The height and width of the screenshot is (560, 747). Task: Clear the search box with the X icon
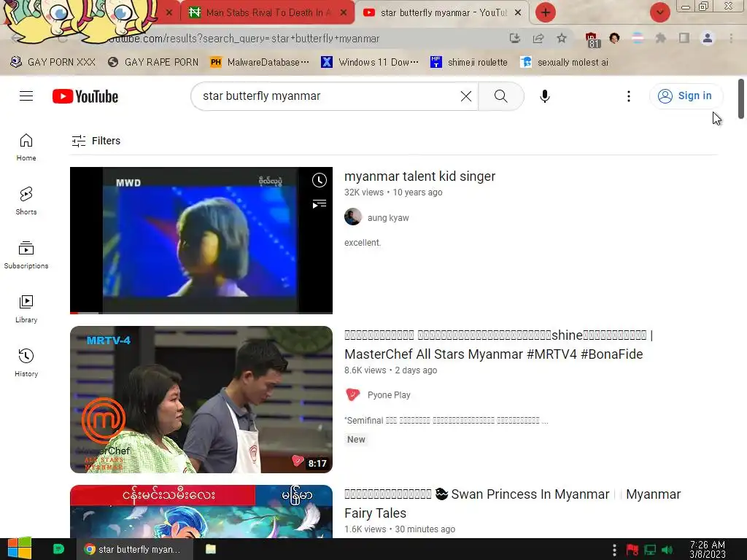tap(466, 96)
